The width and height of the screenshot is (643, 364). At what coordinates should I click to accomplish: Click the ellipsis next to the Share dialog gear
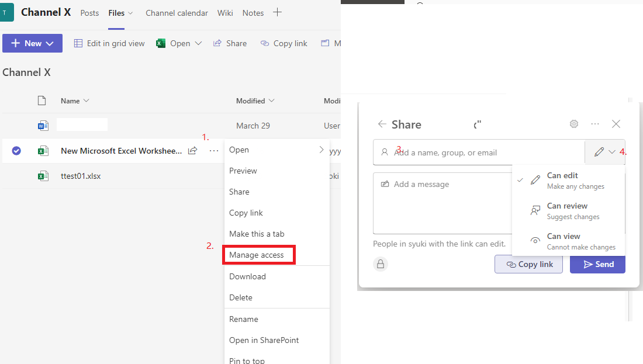(x=595, y=124)
